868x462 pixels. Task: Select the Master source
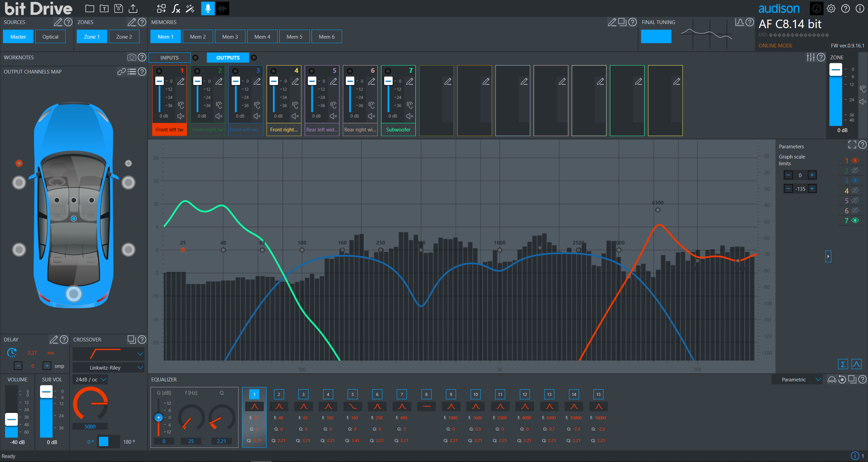[18, 37]
